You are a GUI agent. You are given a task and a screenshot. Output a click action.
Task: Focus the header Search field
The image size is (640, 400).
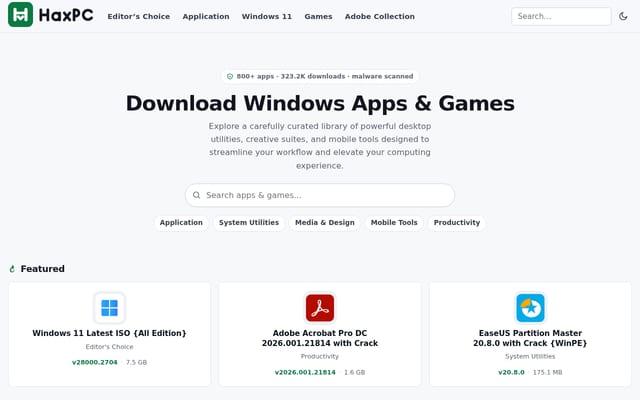[x=561, y=16]
